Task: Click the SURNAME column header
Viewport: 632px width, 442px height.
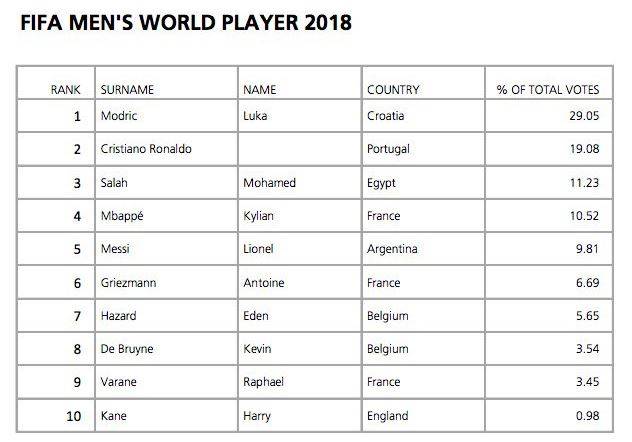Action: (x=127, y=89)
